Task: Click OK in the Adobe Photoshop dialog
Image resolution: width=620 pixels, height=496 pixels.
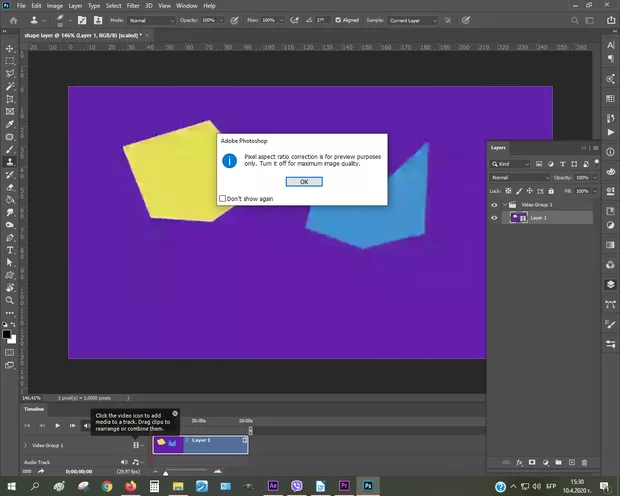Action: [x=304, y=181]
